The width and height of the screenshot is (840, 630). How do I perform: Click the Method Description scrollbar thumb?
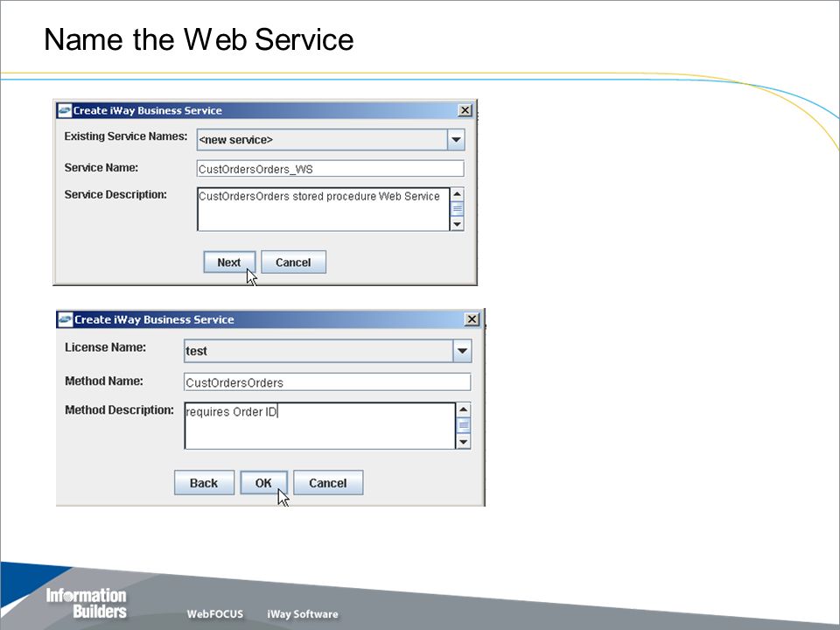464,425
